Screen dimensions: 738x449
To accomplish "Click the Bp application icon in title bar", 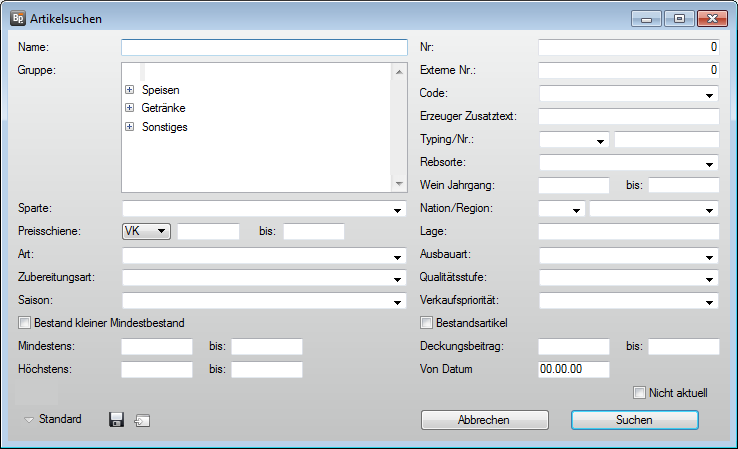I will coord(17,19).
